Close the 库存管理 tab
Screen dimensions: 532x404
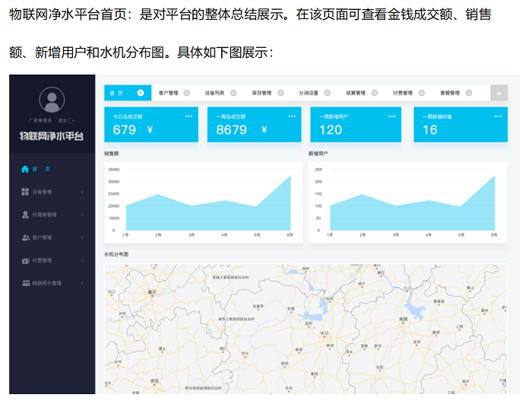pyautogui.click(x=280, y=93)
